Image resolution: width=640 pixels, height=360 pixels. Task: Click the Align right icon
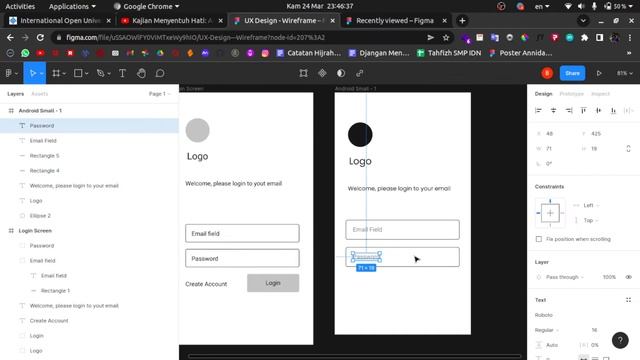(569, 111)
